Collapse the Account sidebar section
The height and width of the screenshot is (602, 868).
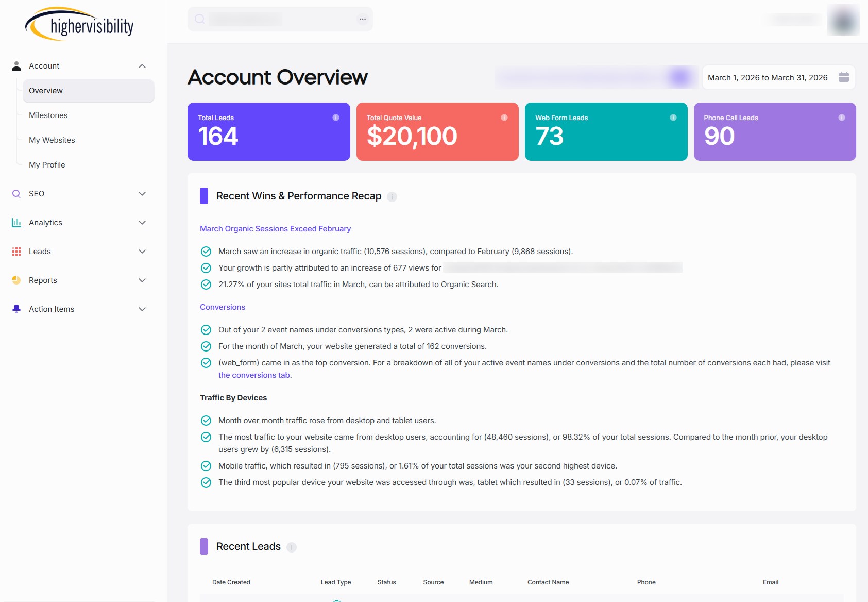142,66
